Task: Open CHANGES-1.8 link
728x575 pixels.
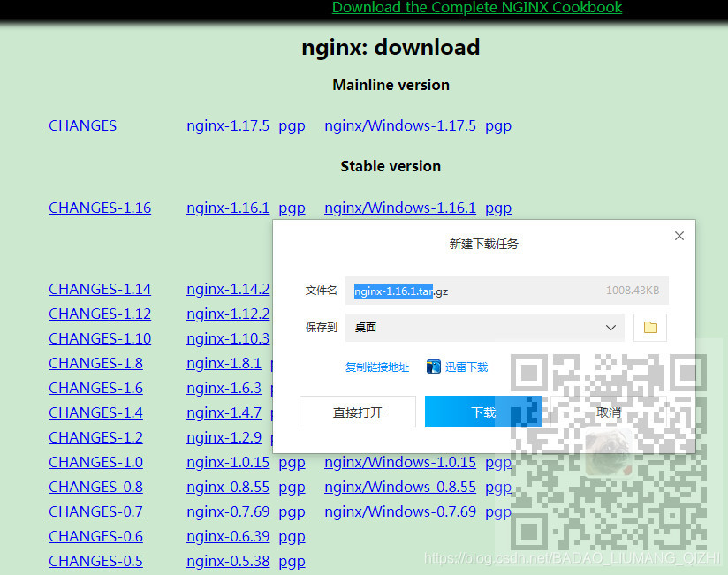Action: (x=95, y=363)
